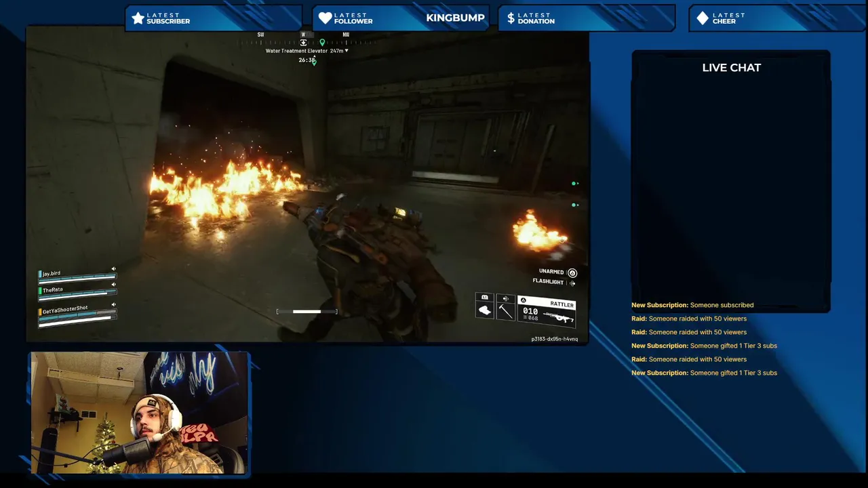Viewport: 868px width, 488px height.
Task: Click the Rattler rifle weapon image
Action: click(x=558, y=316)
